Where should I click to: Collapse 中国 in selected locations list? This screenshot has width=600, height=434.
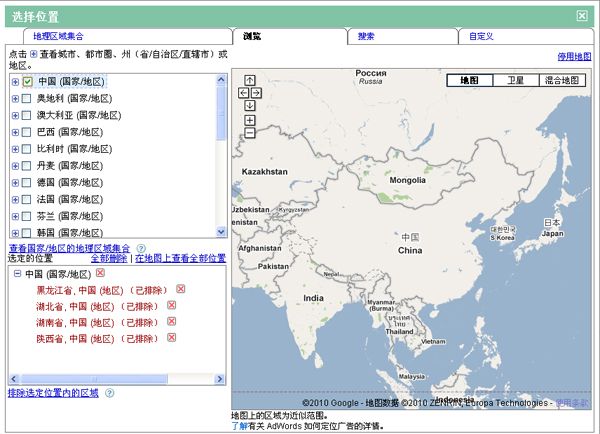[x=15, y=274]
